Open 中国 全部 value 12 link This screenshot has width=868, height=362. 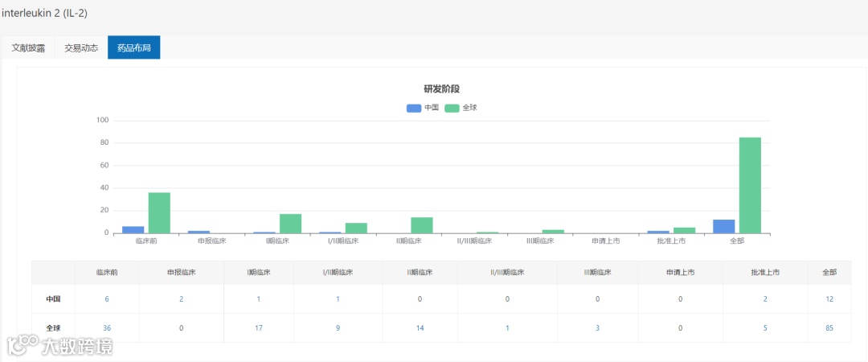(829, 298)
